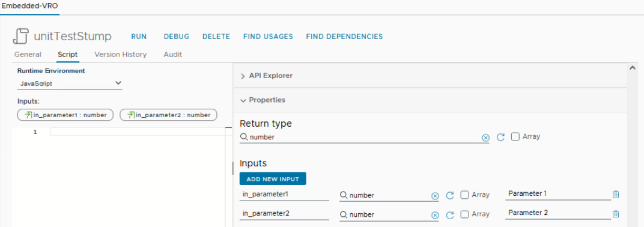Run the unitTestStump action

click(139, 37)
